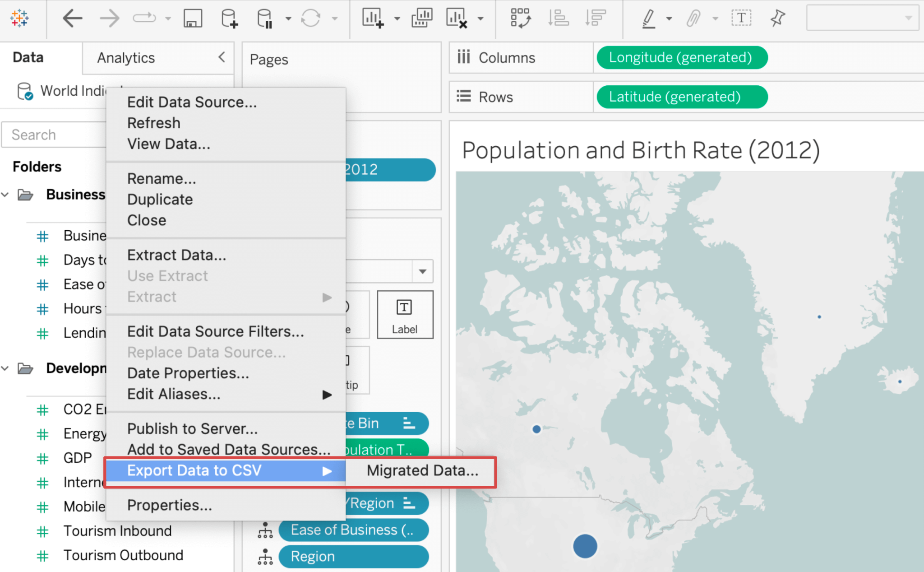
Task: Sort the data descending
Action: pyautogui.click(x=596, y=18)
